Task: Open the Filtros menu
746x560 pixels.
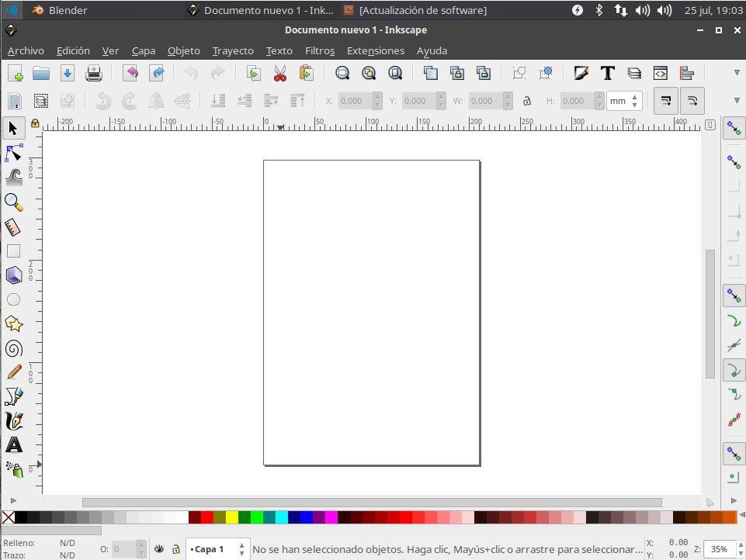Action: [319, 50]
